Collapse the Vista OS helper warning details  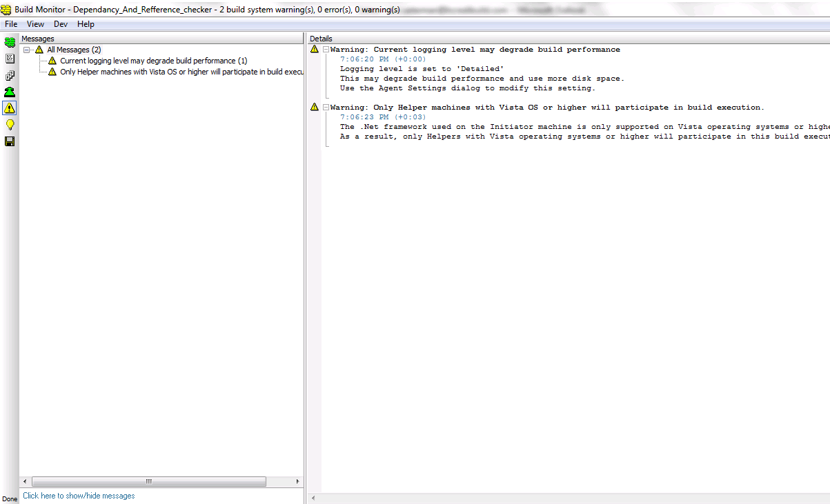coord(326,108)
